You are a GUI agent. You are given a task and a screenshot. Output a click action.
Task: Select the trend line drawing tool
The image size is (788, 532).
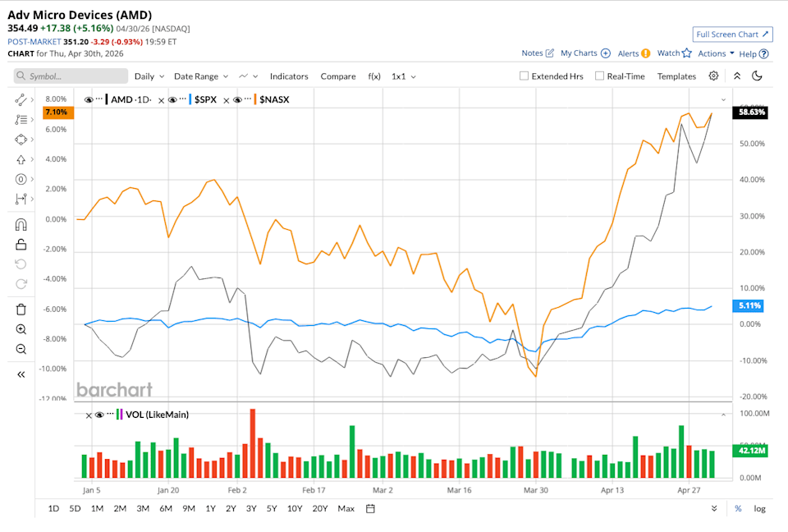pos(21,99)
